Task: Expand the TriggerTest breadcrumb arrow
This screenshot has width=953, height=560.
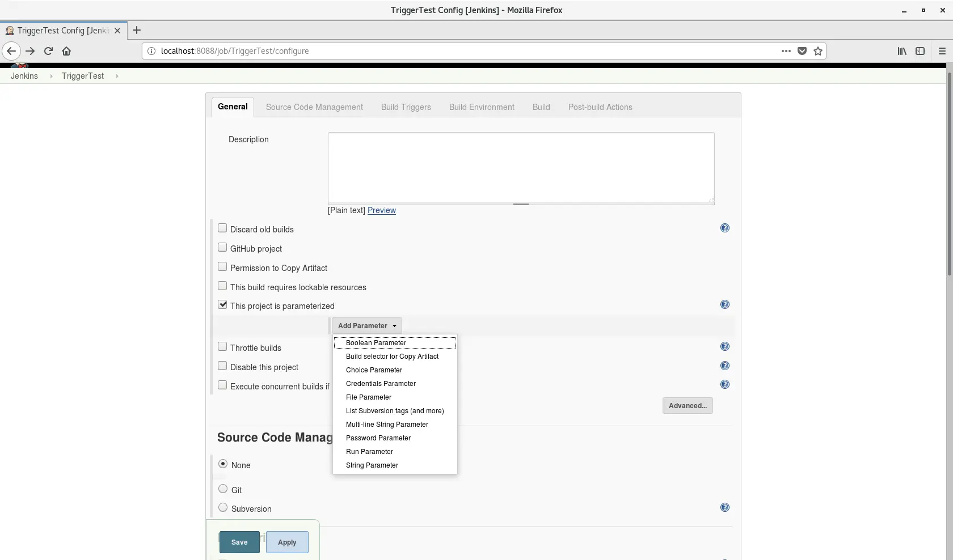Action: tap(117, 76)
